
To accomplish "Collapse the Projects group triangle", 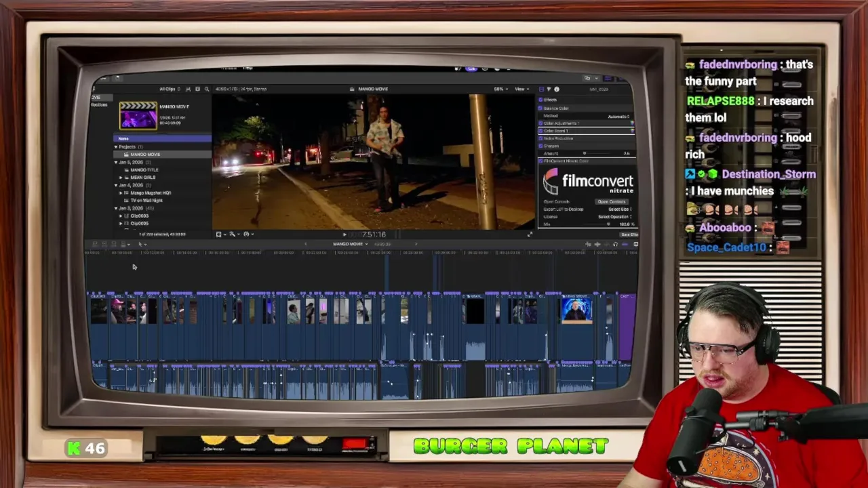I will pos(116,146).
